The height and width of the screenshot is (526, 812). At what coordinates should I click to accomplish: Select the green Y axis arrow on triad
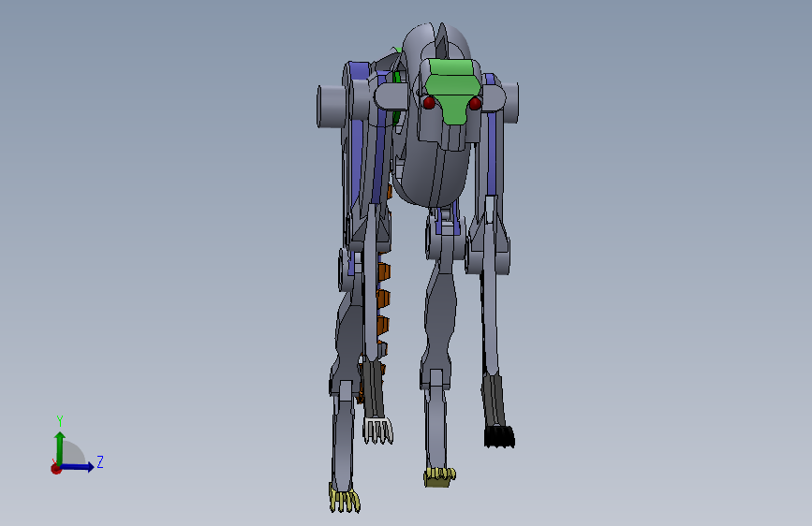coord(60,447)
